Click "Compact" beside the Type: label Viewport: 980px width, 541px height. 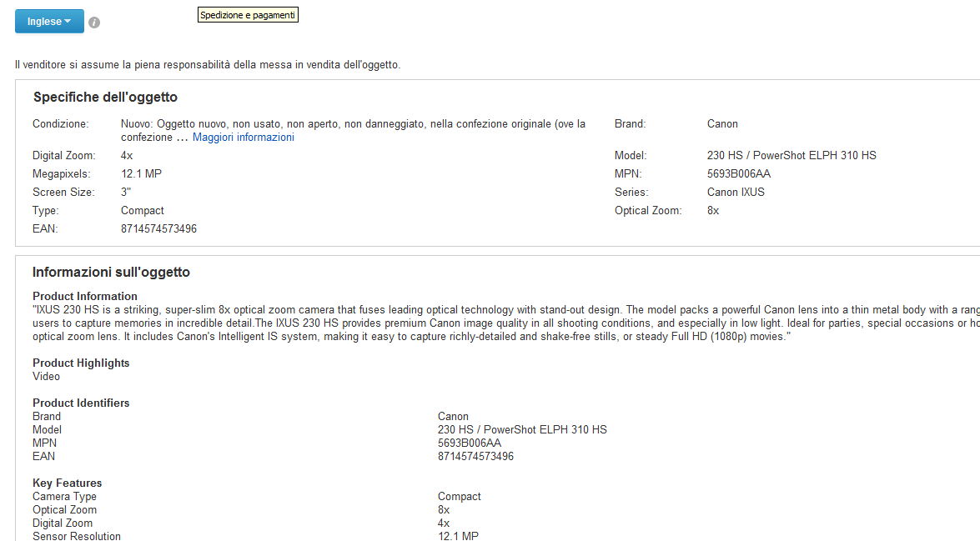[143, 211]
